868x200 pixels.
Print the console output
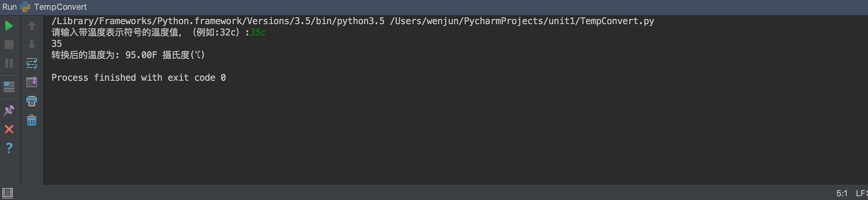click(32, 101)
